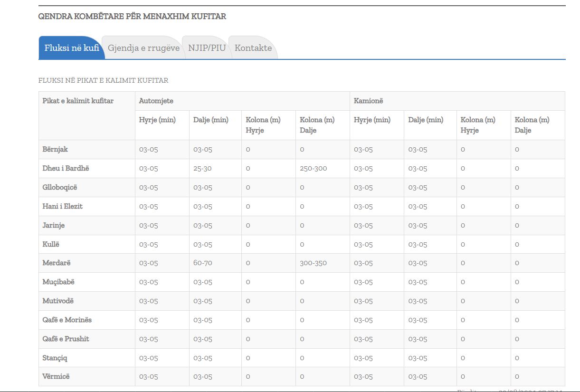
Task: Click the Automjete column group header
Action: [x=156, y=101]
